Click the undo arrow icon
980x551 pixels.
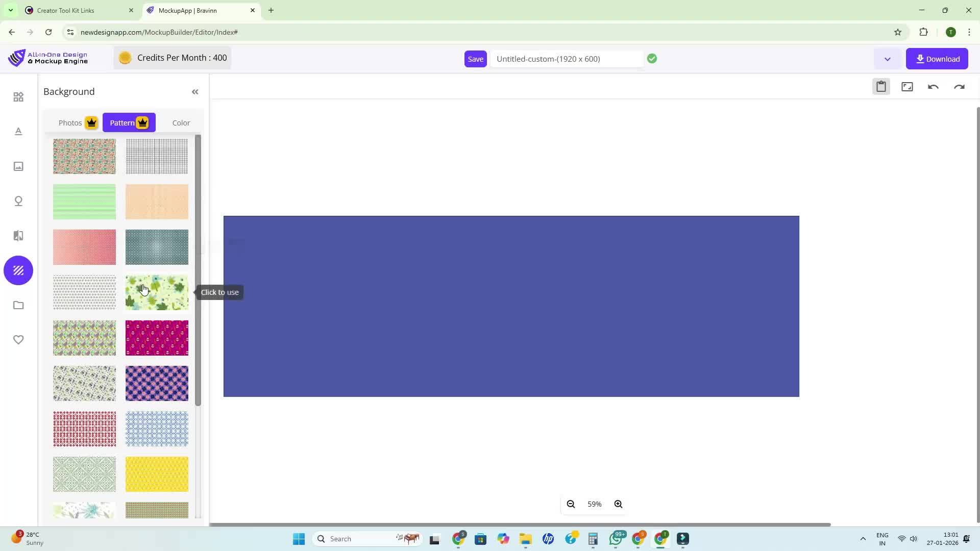coord(933,87)
